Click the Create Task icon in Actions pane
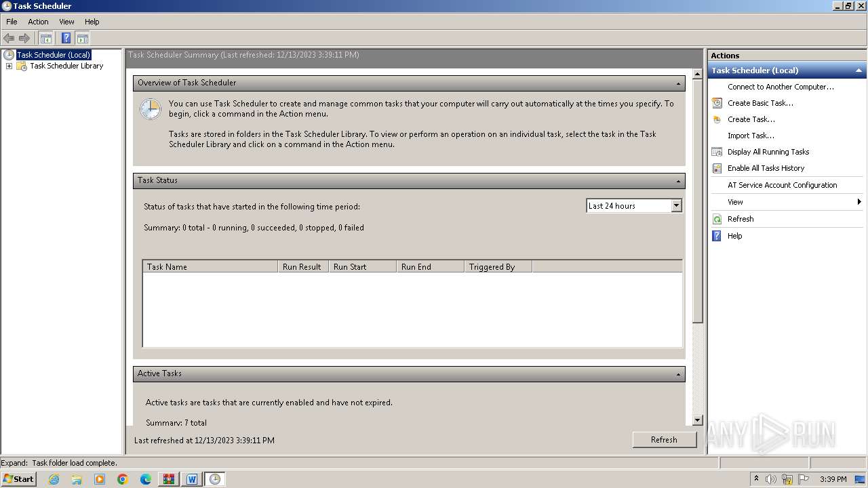This screenshot has width=868, height=488. click(x=717, y=119)
